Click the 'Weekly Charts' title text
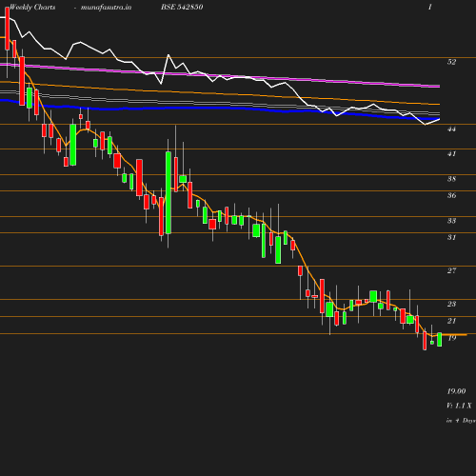Image resolution: width=476 pixels, height=476 pixels. pyautogui.click(x=32, y=7)
